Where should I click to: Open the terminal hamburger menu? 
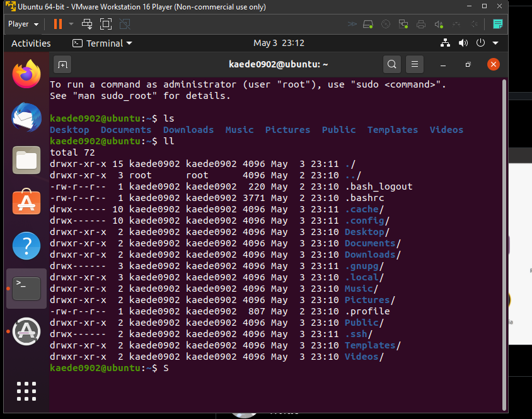point(414,64)
